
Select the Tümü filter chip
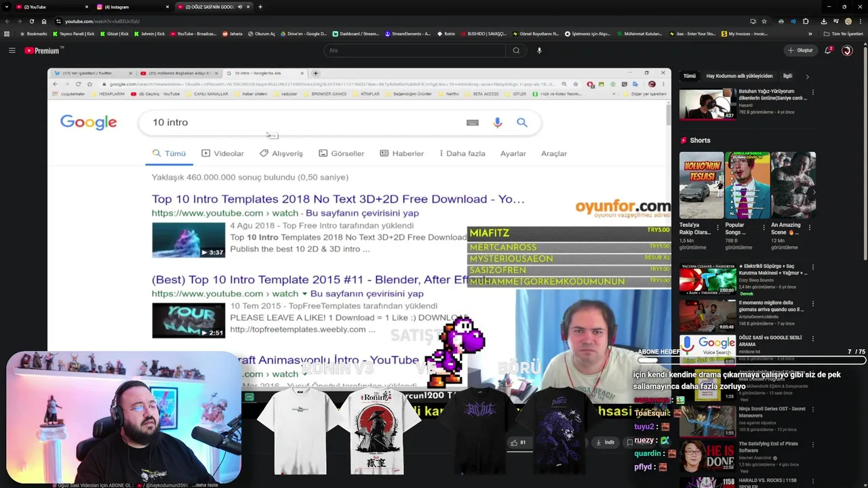coord(689,76)
